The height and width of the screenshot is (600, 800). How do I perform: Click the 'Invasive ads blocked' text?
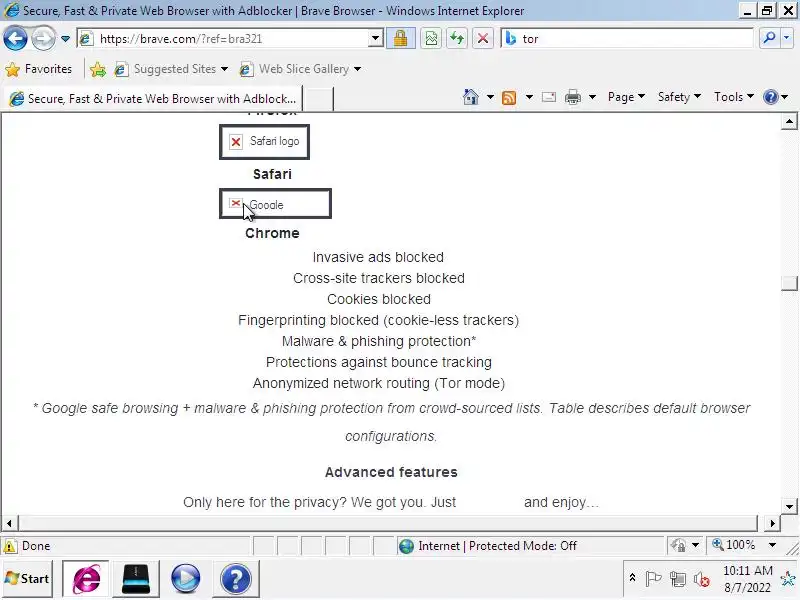pos(378,257)
